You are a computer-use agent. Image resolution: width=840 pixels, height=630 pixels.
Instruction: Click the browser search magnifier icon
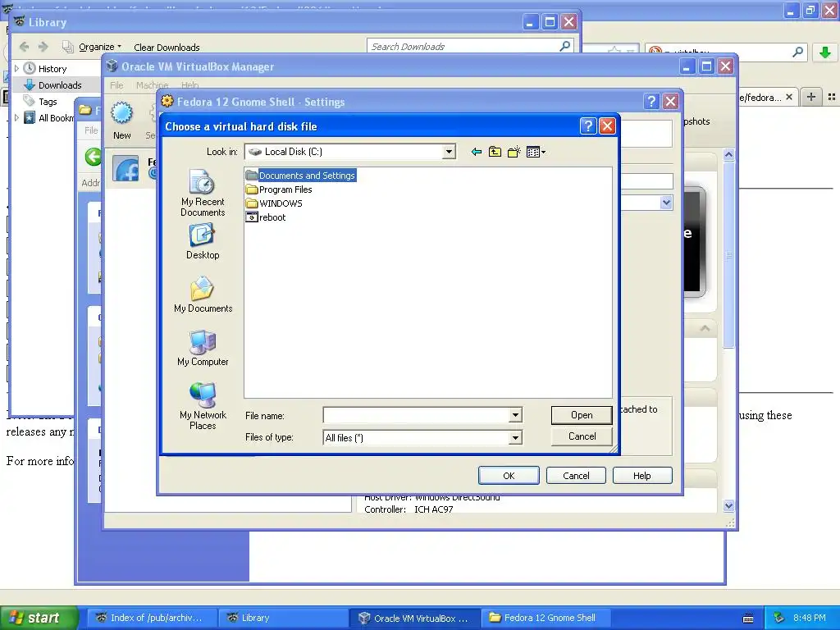[x=797, y=52]
